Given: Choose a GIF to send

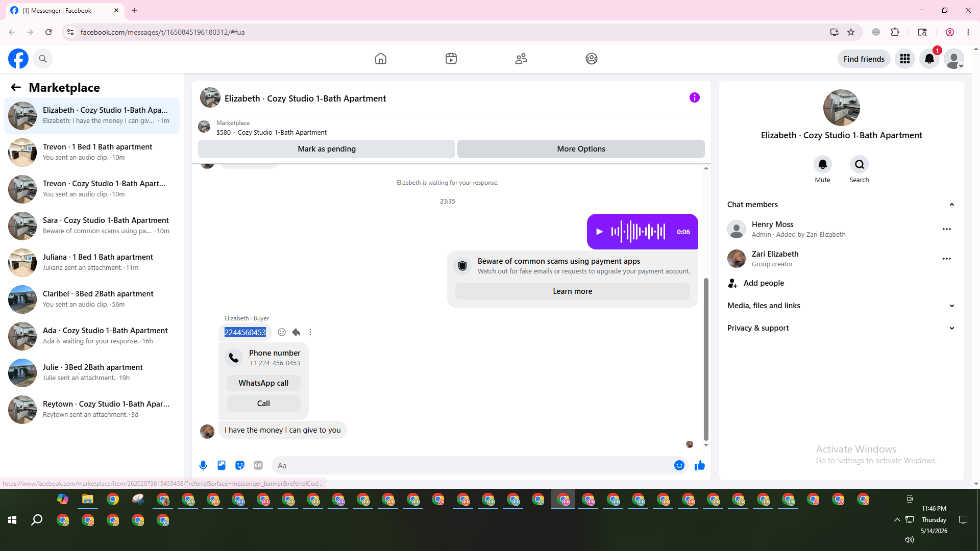Looking at the screenshot, I should click(258, 465).
